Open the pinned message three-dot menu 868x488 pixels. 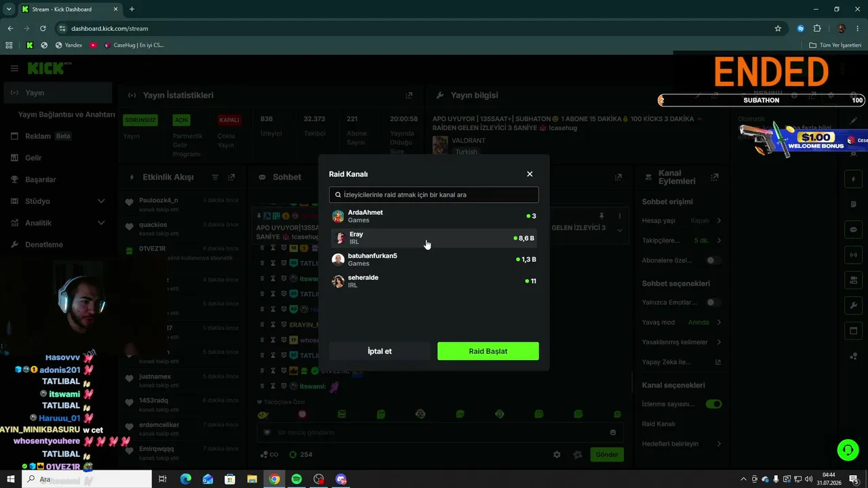pyautogui.click(x=619, y=216)
